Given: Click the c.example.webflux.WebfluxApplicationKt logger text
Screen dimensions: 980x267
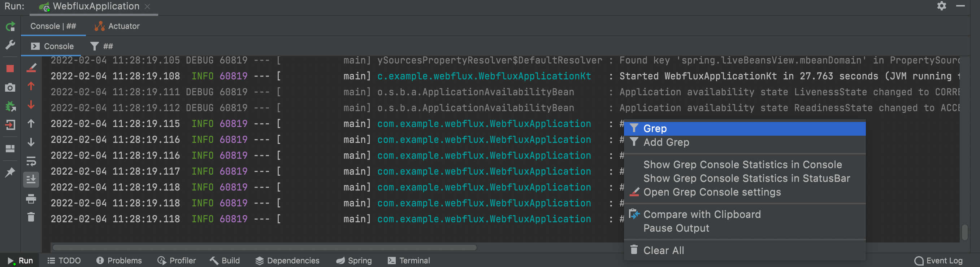Looking at the screenshot, I should 484,76.
